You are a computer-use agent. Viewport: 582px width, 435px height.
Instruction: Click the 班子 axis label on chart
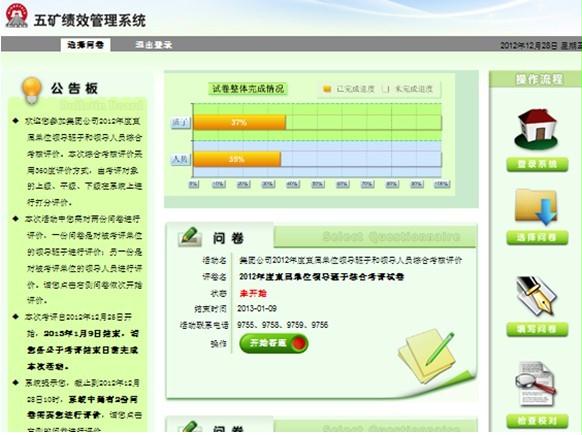[x=180, y=122]
